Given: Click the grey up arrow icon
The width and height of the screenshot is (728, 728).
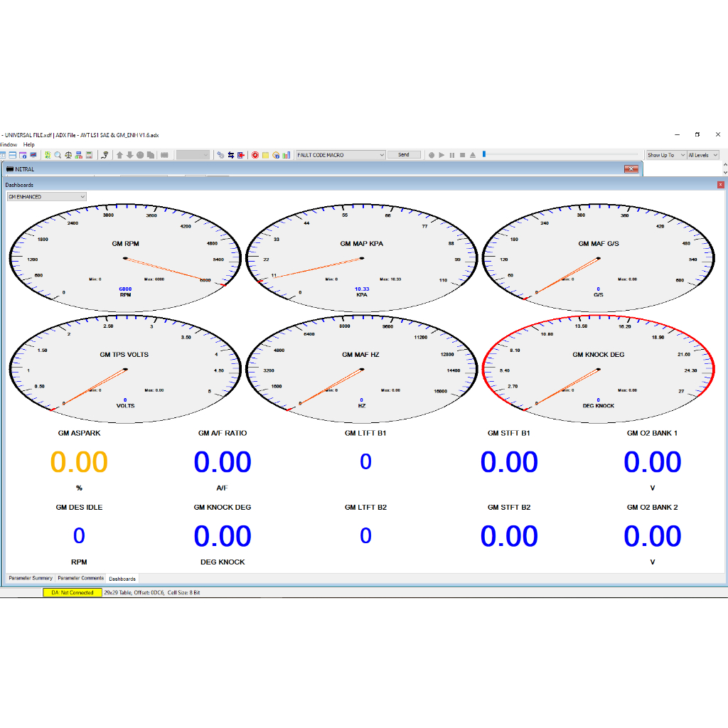Looking at the screenshot, I should pos(119,155).
